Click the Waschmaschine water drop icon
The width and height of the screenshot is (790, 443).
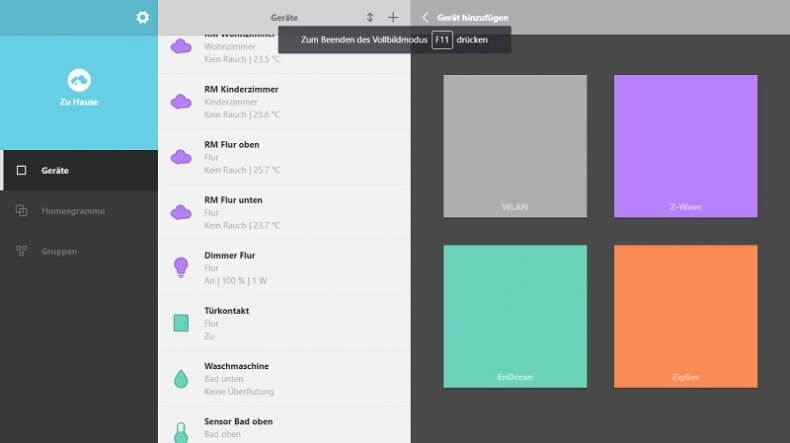[181, 378]
